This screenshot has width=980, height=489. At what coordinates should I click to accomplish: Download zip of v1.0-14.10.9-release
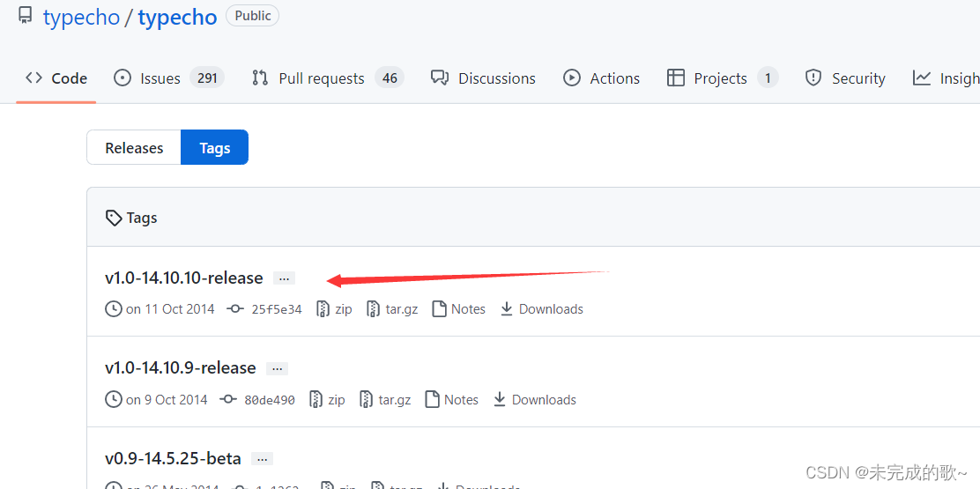[x=337, y=400]
